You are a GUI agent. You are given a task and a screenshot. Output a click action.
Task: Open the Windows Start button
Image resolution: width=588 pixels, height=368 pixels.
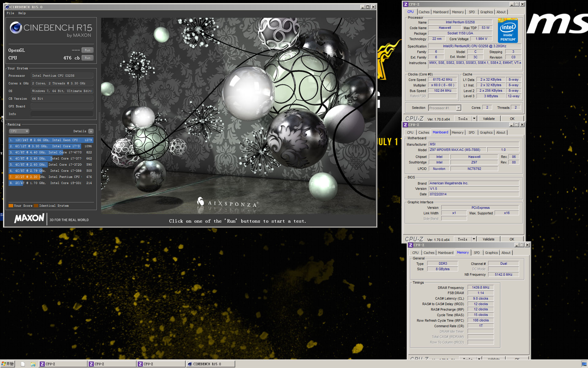pyautogui.click(x=7, y=364)
